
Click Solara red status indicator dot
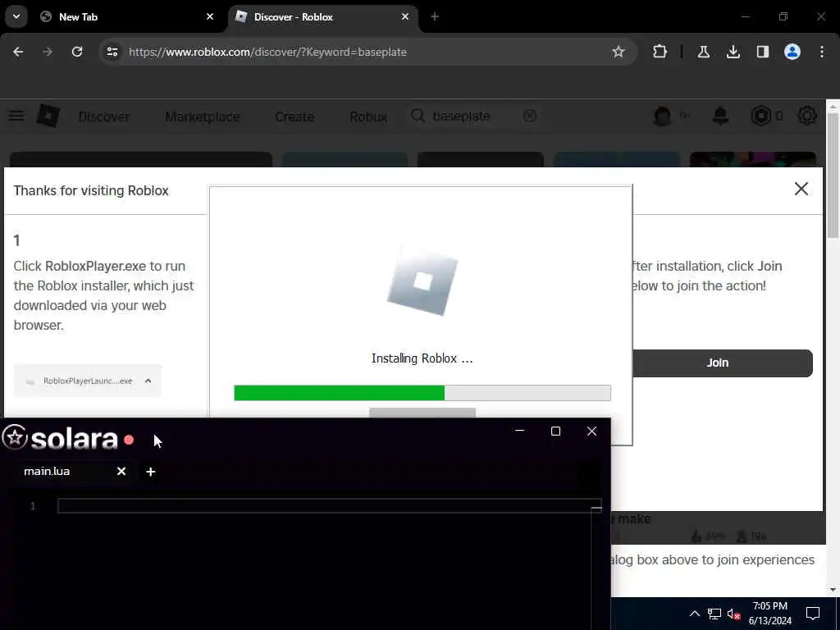click(129, 440)
